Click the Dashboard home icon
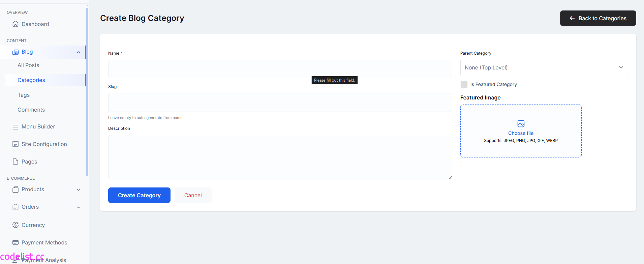This screenshot has height=264, width=644. tap(16, 24)
